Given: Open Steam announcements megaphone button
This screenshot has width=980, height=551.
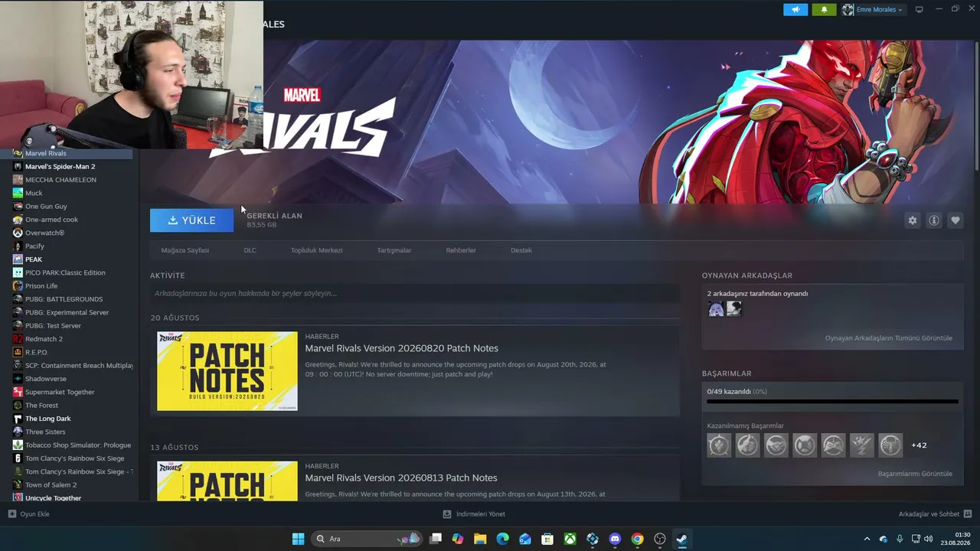Looking at the screenshot, I should [x=795, y=10].
